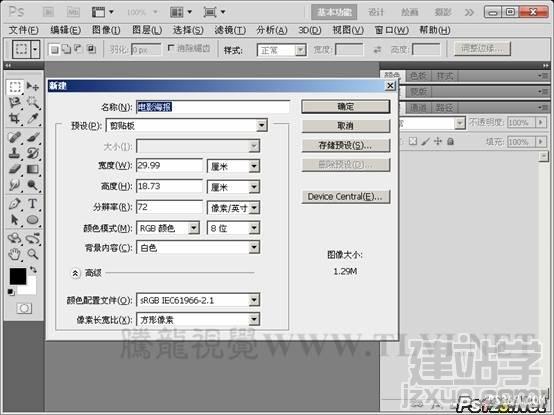554x415 pixels.
Task: Select the Gradient tool
Action: coord(33,169)
